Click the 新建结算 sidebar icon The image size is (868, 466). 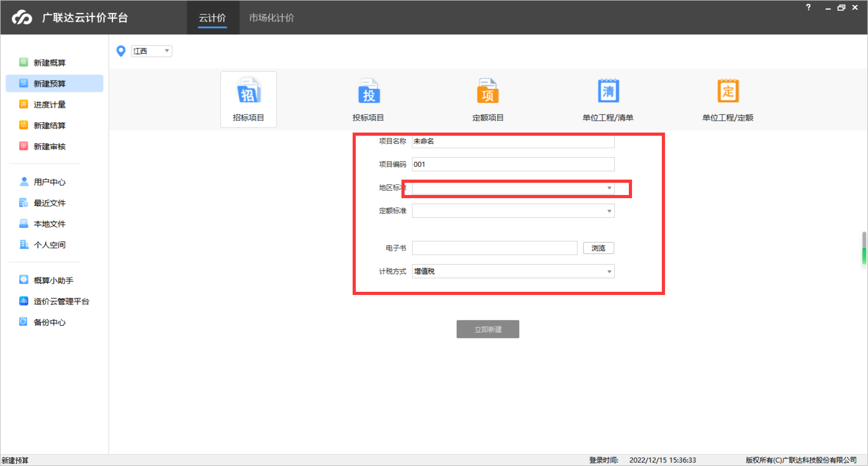tap(24, 125)
